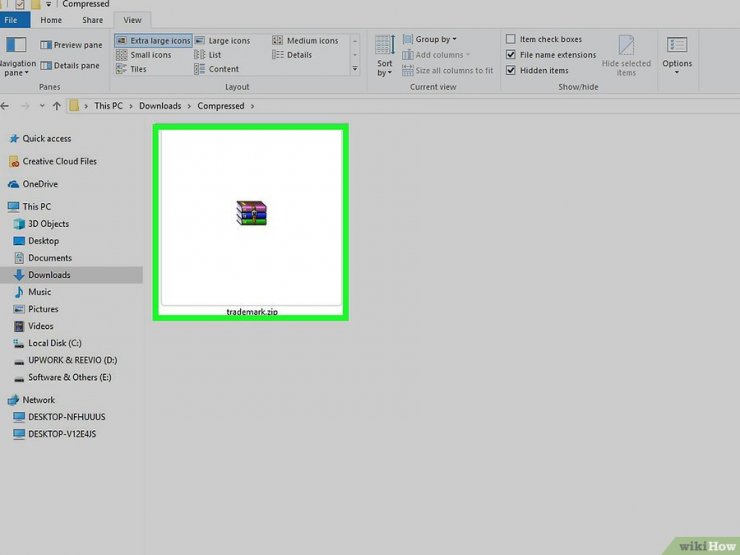
Task: Choose Details layout
Action: (x=293, y=55)
